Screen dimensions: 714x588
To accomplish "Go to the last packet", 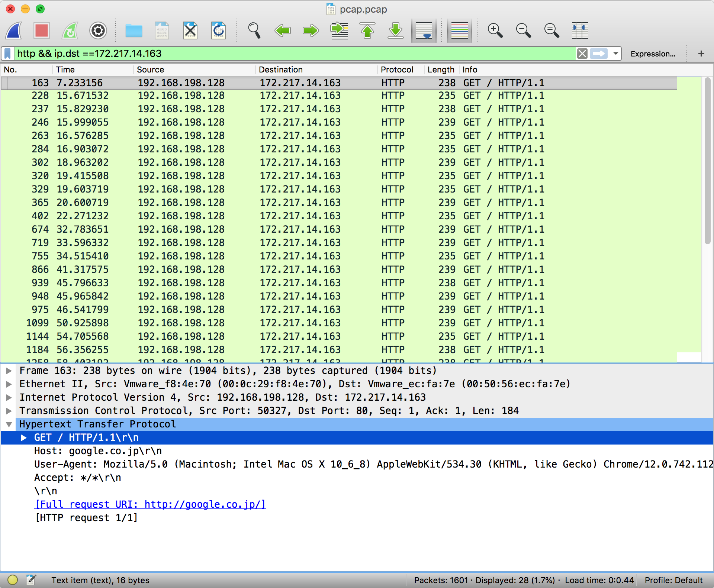I will [x=395, y=30].
